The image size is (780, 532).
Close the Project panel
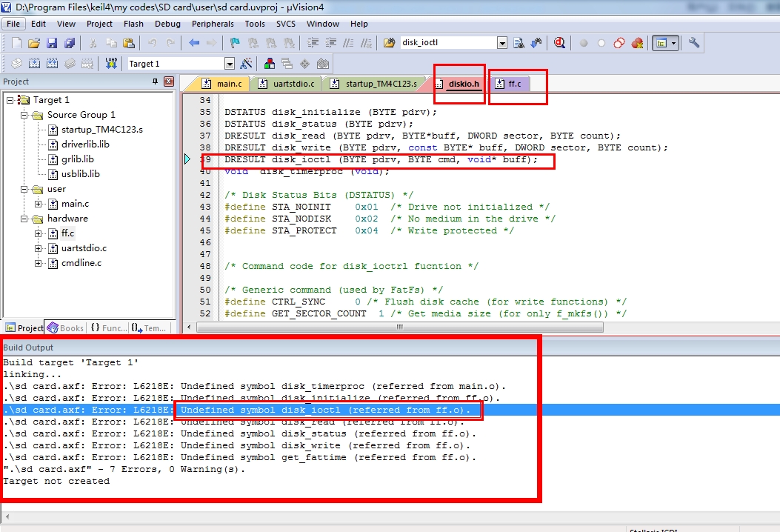169,81
